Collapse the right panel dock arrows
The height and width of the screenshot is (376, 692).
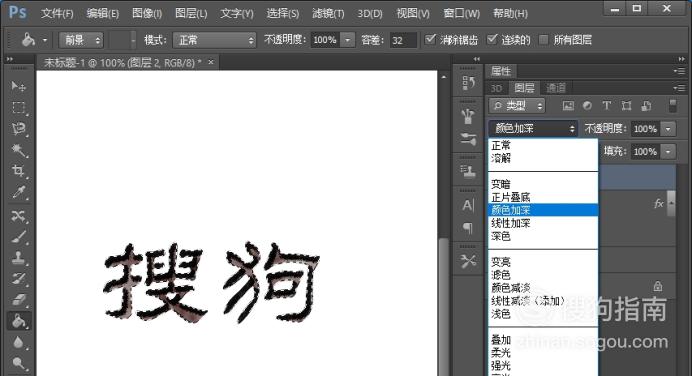pyautogui.click(x=682, y=59)
